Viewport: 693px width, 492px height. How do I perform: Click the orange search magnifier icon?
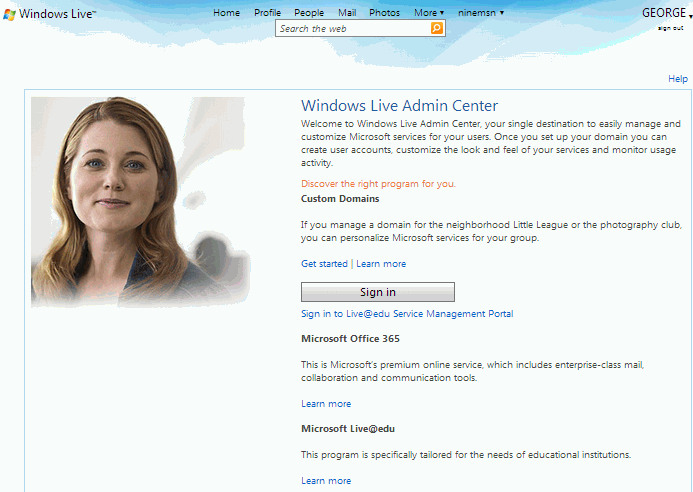437,29
